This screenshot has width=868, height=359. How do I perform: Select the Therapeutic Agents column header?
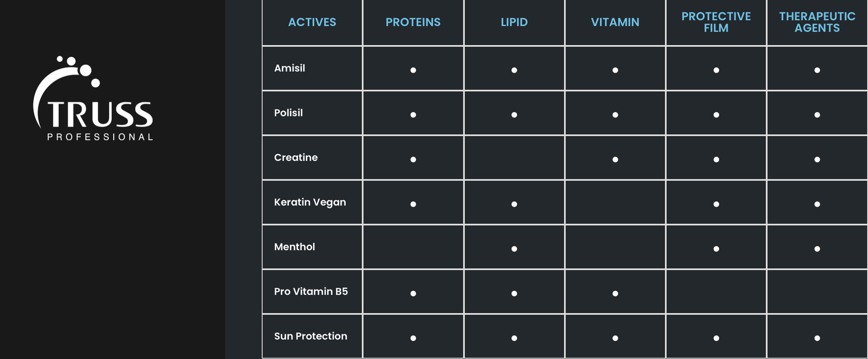coord(817,22)
